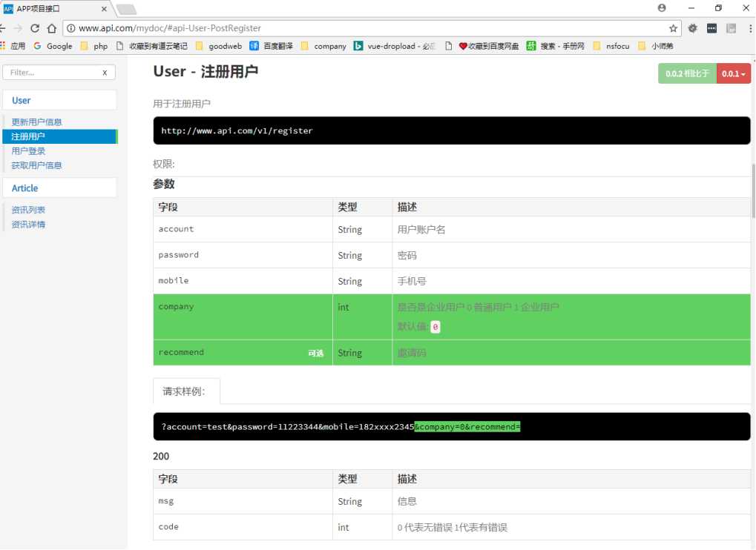Click the 0 代表无错误 1代表有错误 description
This screenshot has height=550, width=756.
click(x=453, y=527)
